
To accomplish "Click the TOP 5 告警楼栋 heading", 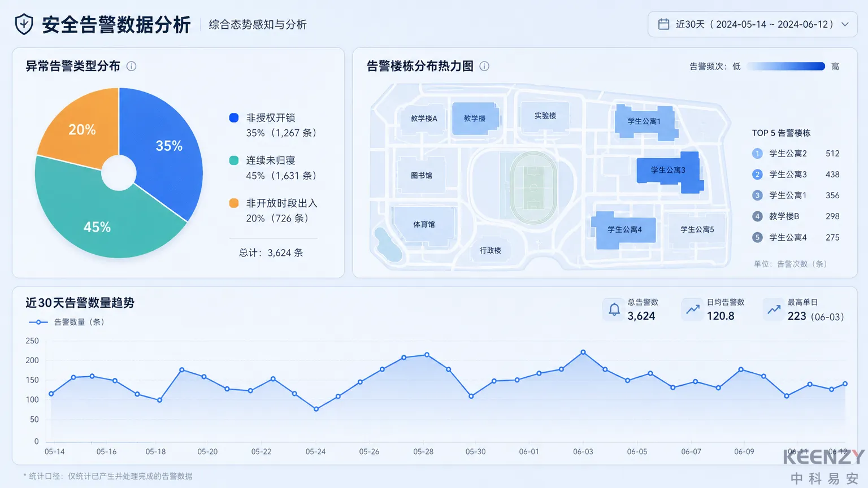I will [x=781, y=133].
